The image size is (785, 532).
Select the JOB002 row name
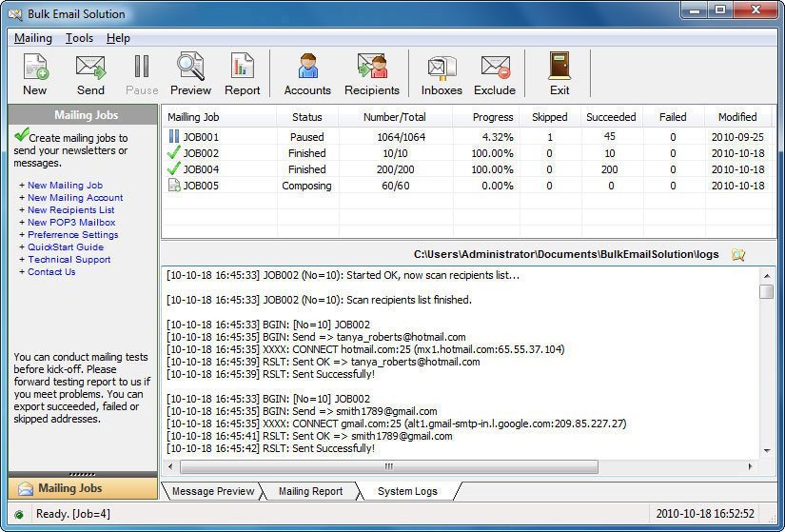point(201,153)
